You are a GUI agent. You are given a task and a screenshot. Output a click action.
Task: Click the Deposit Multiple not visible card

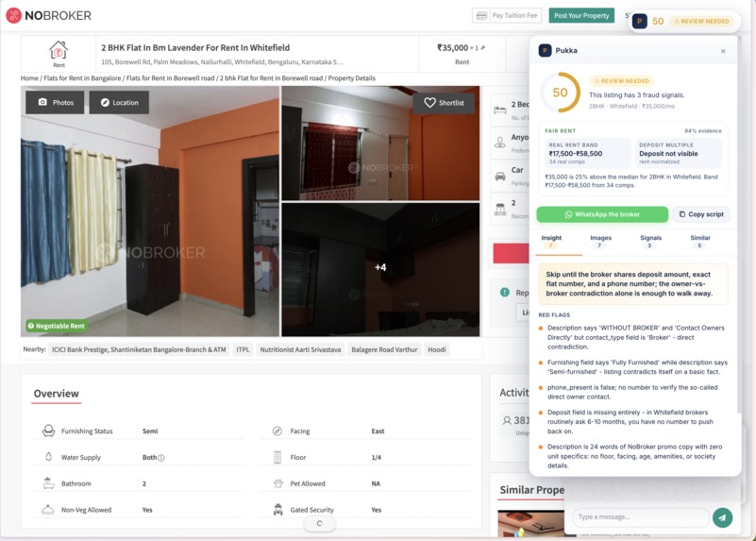[x=678, y=153]
